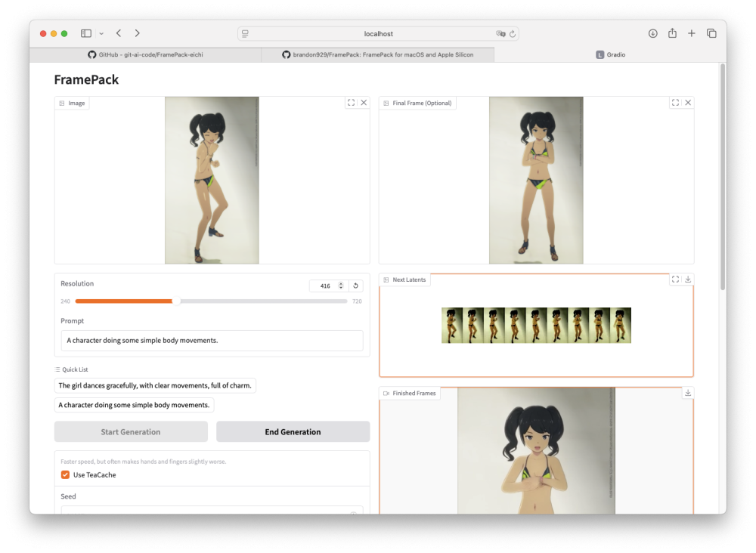Select the localhost address bar
The width and height of the screenshot is (756, 553).
pos(378,34)
